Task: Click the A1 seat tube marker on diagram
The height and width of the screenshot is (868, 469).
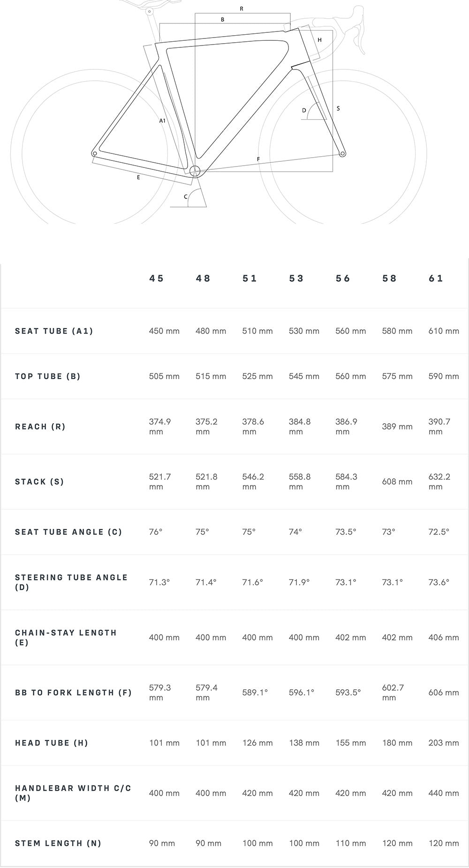Action: pos(162,121)
